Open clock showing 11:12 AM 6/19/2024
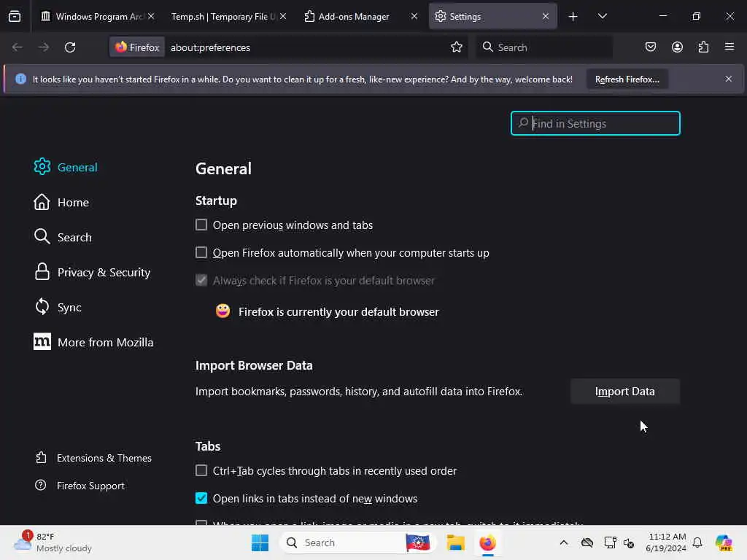This screenshot has width=747, height=560. coord(666,542)
